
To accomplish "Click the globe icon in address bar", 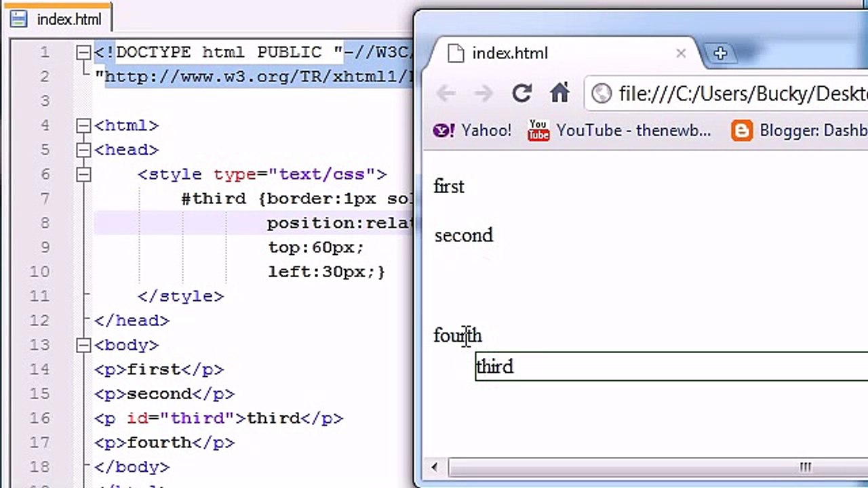I will 601,94.
